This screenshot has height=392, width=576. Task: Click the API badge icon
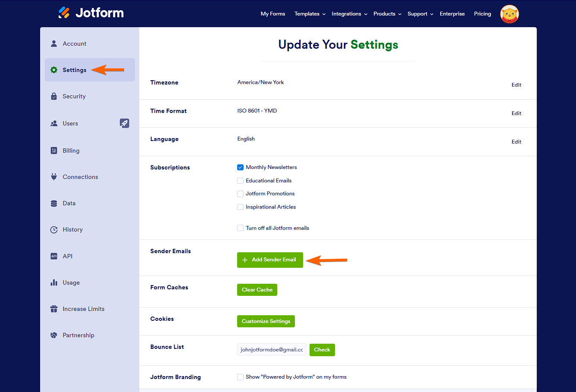pos(54,256)
